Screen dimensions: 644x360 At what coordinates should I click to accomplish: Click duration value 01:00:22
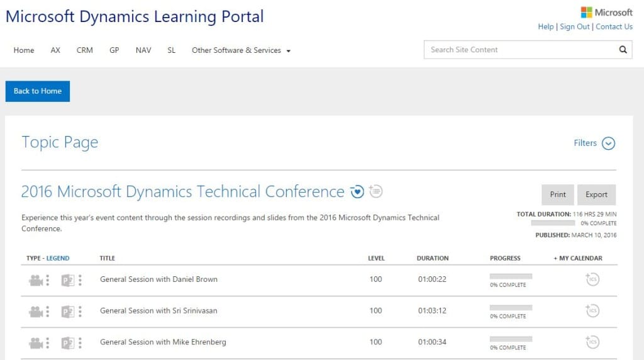tap(432, 279)
